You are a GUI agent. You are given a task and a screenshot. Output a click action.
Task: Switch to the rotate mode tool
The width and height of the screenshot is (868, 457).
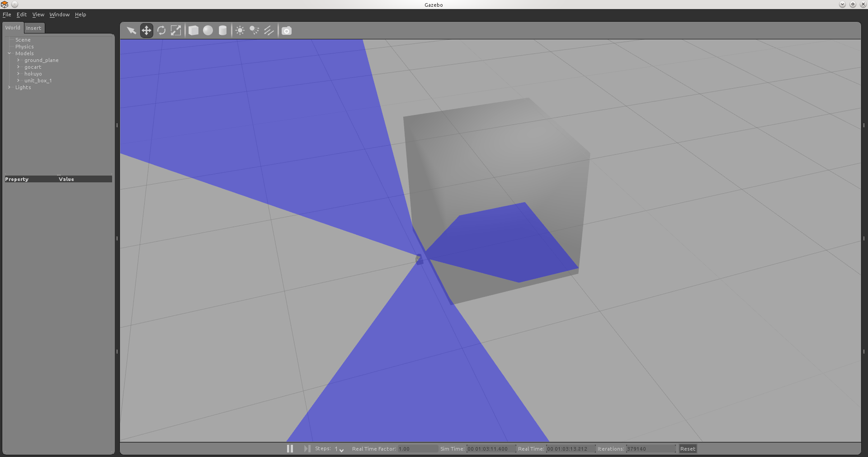(x=161, y=30)
